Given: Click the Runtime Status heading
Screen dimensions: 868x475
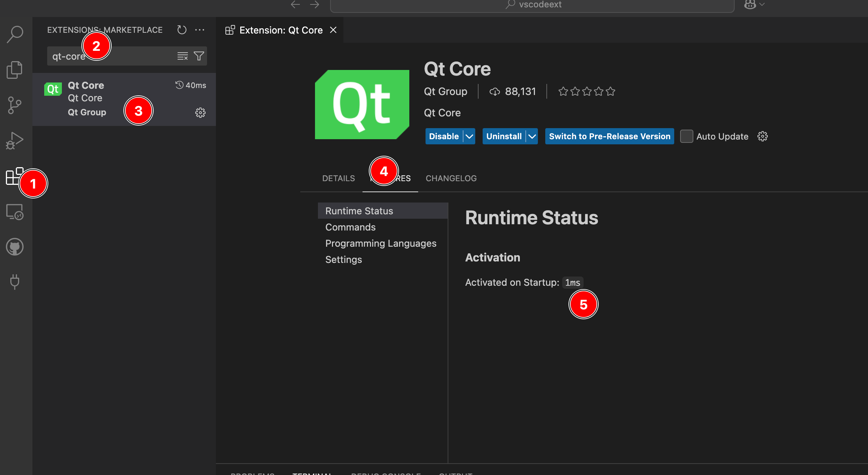Looking at the screenshot, I should pyautogui.click(x=532, y=218).
